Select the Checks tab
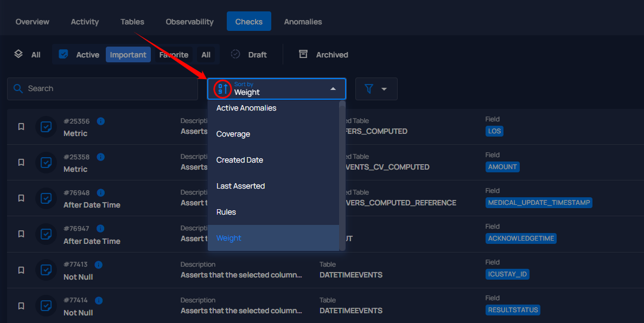 pos(249,21)
